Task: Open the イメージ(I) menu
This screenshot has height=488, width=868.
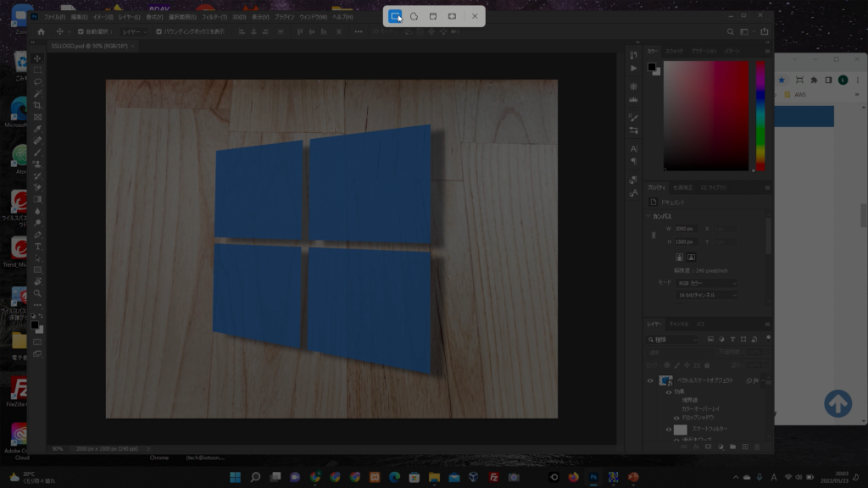Action: (103, 17)
